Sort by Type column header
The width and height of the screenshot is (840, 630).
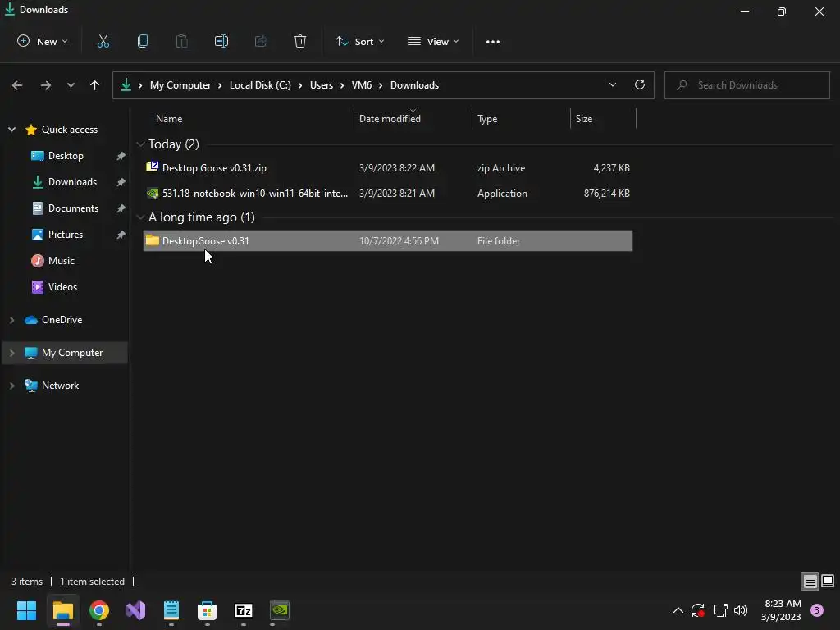(x=487, y=119)
